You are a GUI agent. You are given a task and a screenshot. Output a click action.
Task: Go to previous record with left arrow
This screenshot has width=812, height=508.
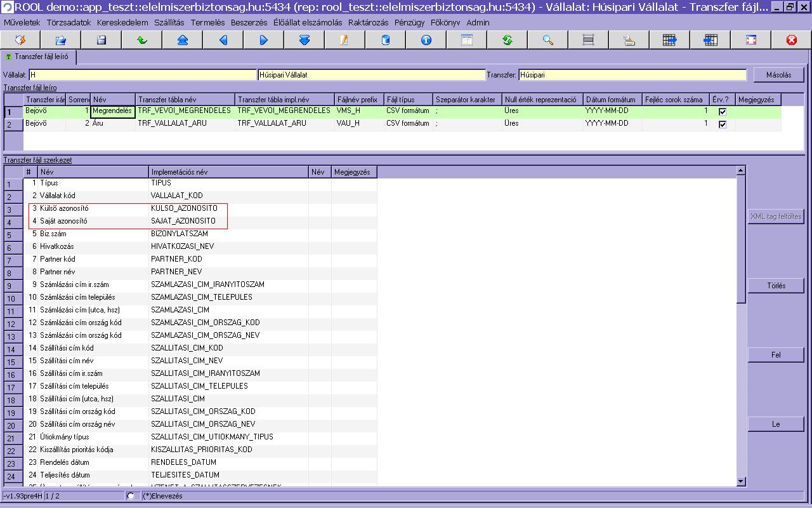click(x=223, y=40)
